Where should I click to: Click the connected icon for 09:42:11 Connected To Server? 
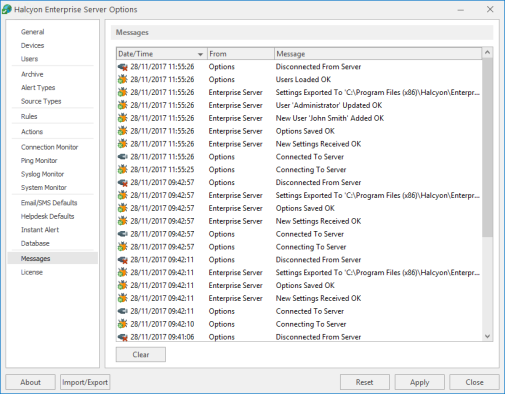click(x=123, y=311)
